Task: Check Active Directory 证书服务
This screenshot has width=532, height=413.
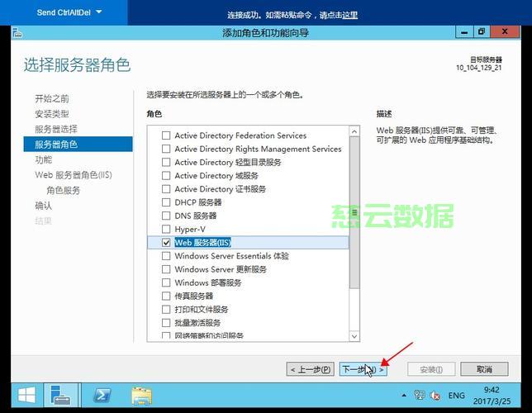Action: (x=166, y=189)
